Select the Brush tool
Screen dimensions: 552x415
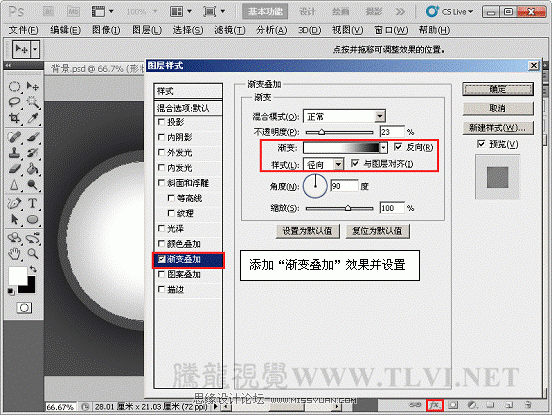33,137
